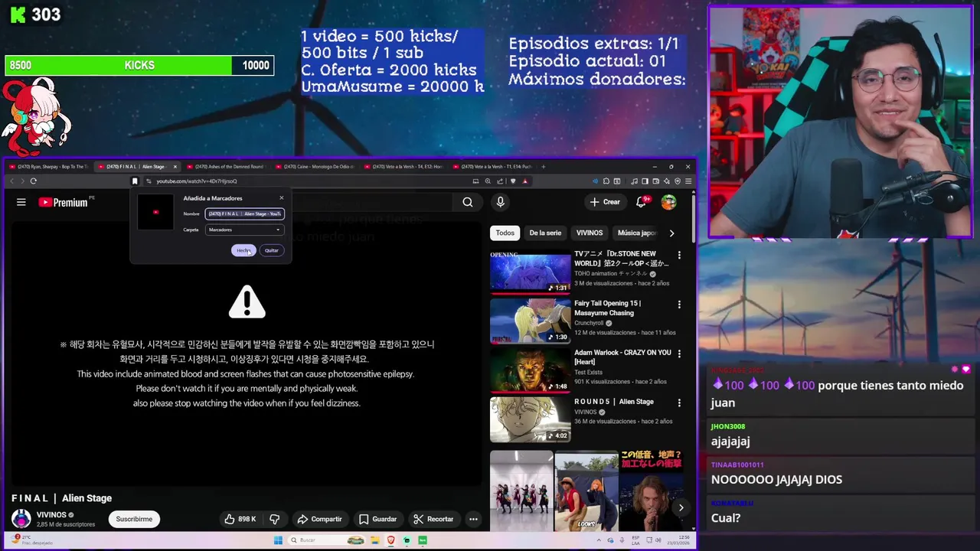Click the Recortar clip button
This screenshot has height=551, width=980.
(x=433, y=519)
